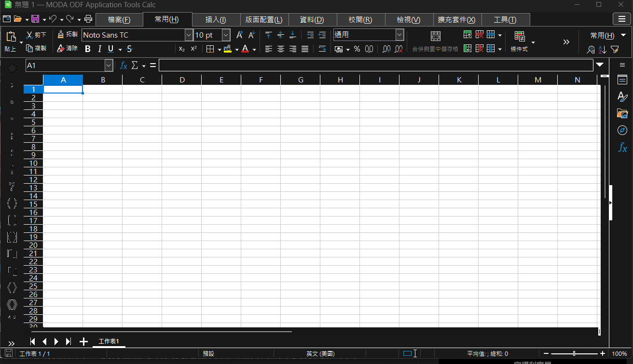Open the Functions panel in sidebar
The image size is (633, 364).
(x=622, y=148)
